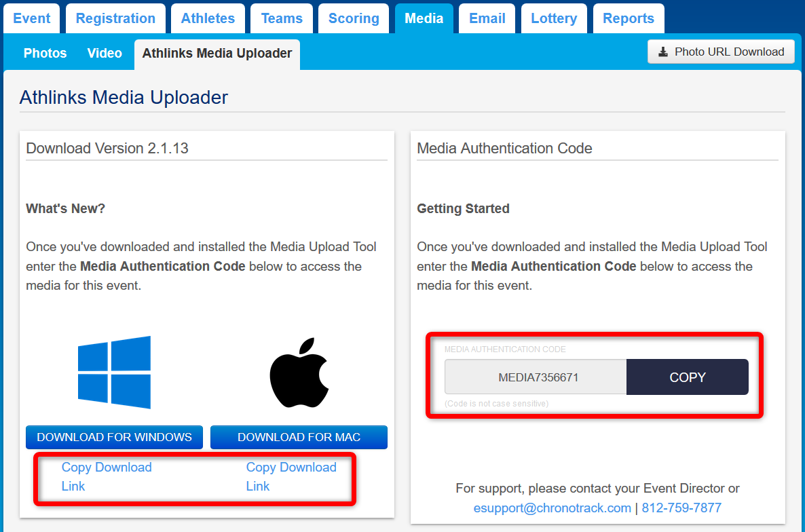Select the Photos sub-tab
The width and height of the screenshot is (805, 532).
(45, 53)
